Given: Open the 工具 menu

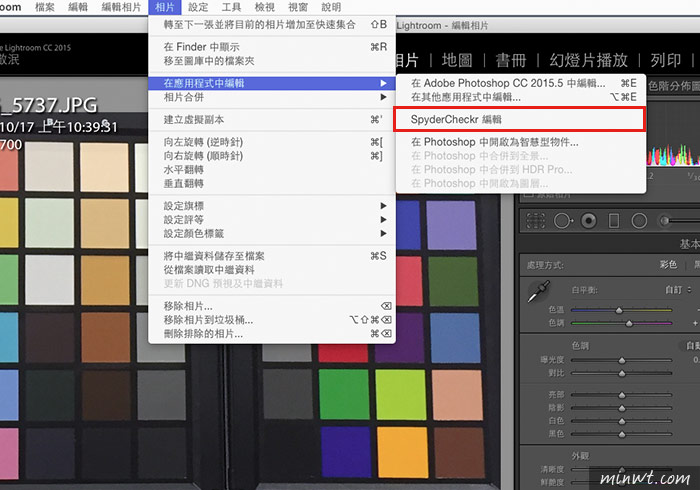Looking at the screenshot, I should (231, 7).
